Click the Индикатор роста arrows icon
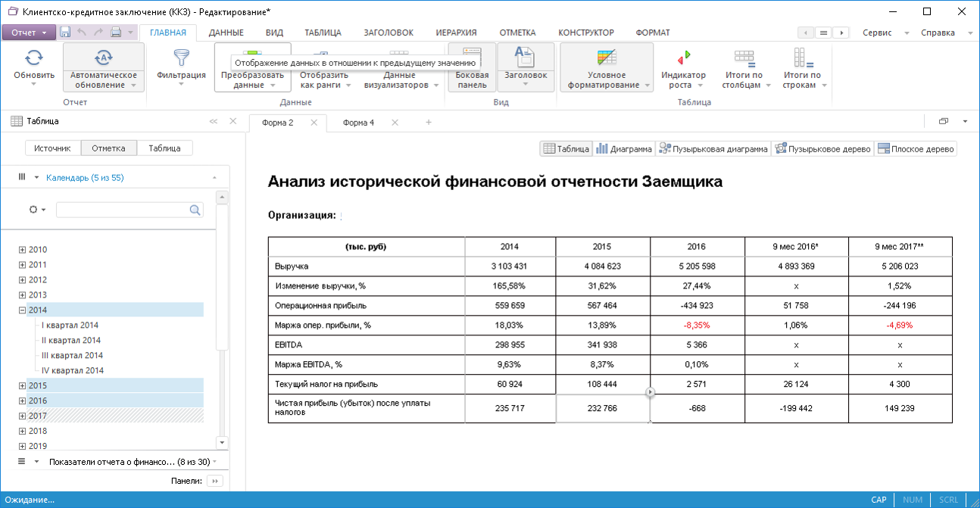Image resolution: width=980 pixels, height=508 pixels. click(x=683, y=58)
